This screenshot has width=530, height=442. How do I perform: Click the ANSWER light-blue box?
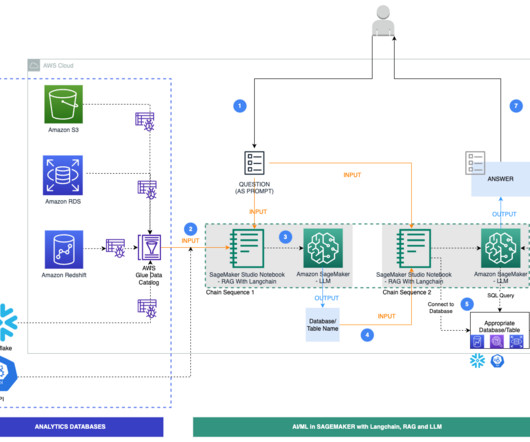[x=501, y=179]
